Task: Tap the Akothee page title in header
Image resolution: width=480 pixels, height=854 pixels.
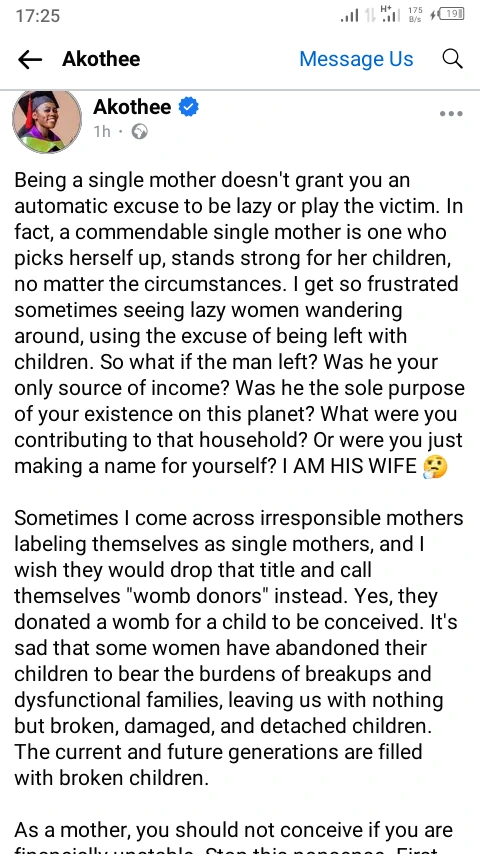Action: (x=101, y=59)
